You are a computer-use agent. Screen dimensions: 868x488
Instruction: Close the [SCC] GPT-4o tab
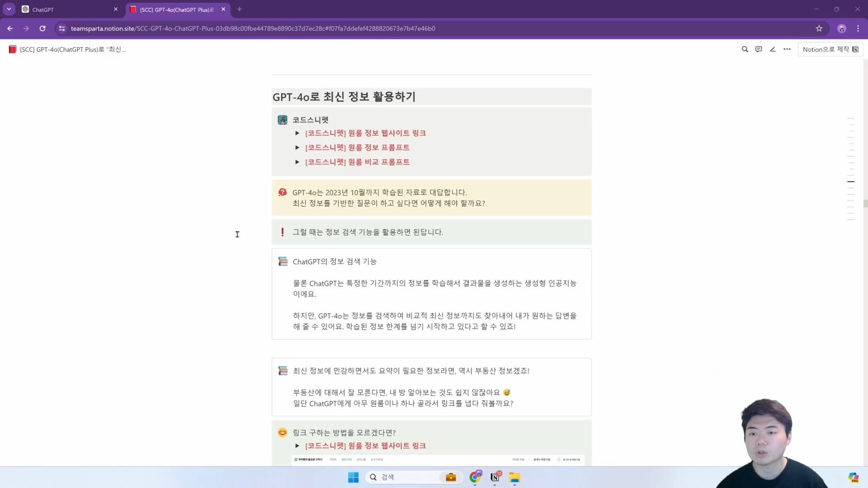tap(223, 9)
